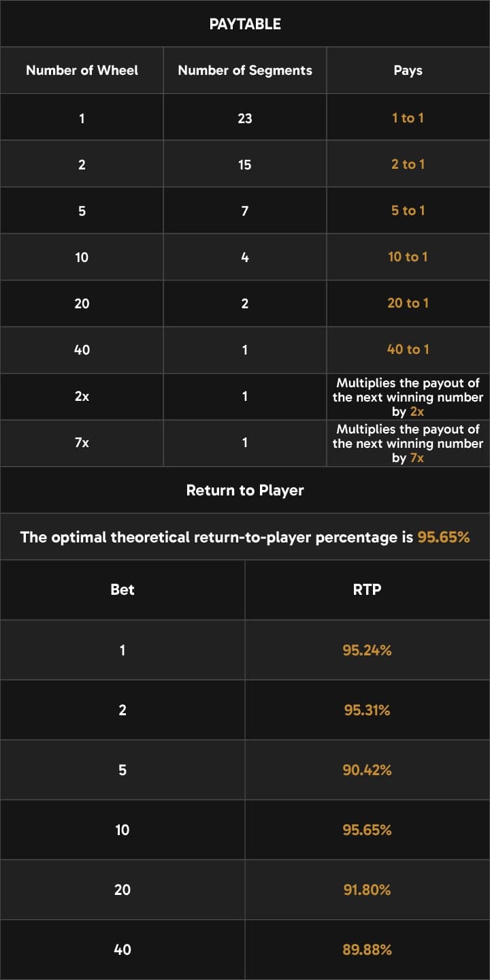This screenshot has height=980, width=490.
Task: Click the 40 to 1 payout value
Action: coord(408,349)
